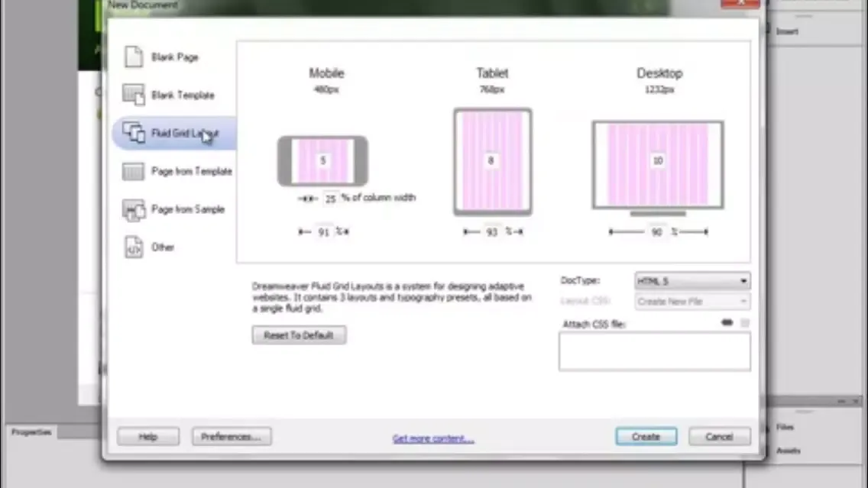The image size is (868, 488).
Task: Click the Attach CSS file list box
Action: point(654,352)
